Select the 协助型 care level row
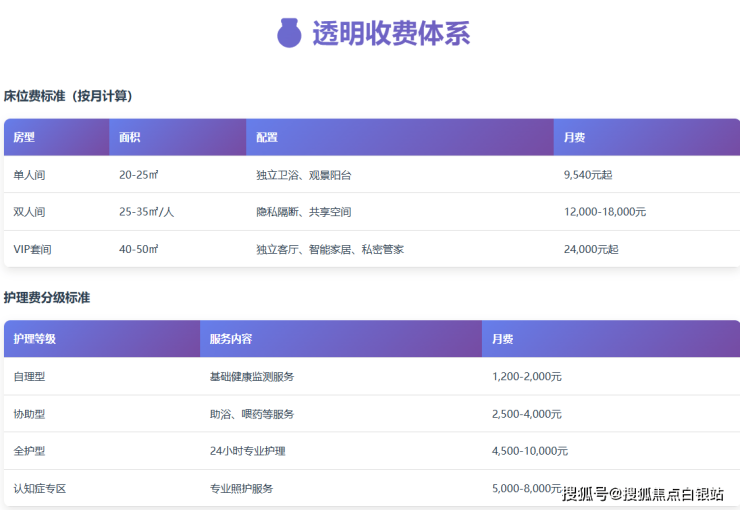Image resolution: width=740 pixels, height=510 pixels. click(29, 414)
